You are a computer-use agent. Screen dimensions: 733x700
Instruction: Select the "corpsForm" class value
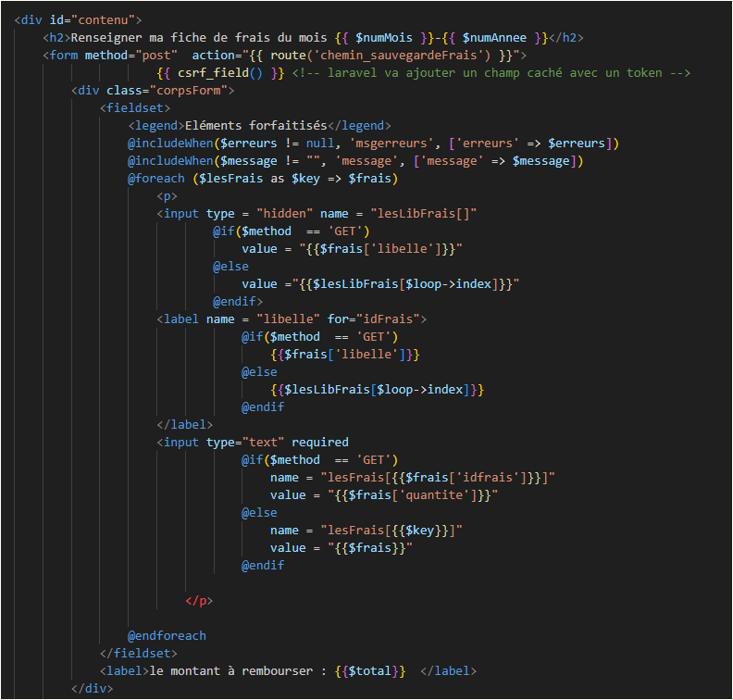(x=198, y=90)
